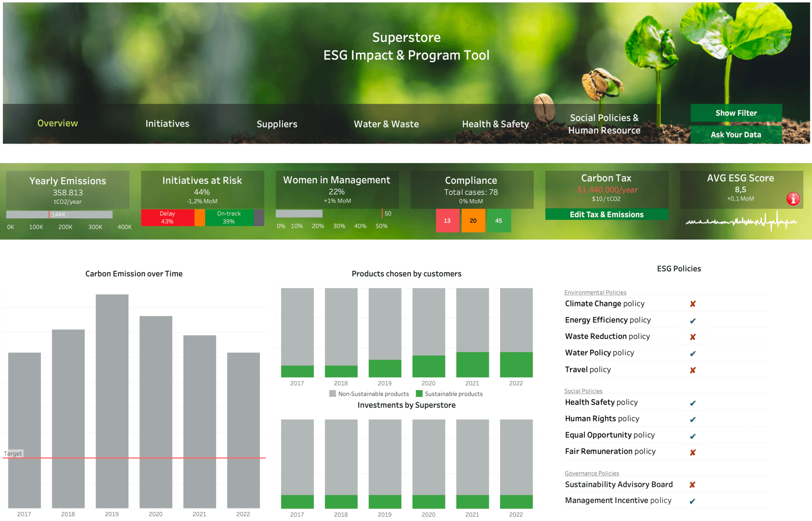Click the X beside Sustainability Advisory Board
812x521 pixels.
(693, 484)
